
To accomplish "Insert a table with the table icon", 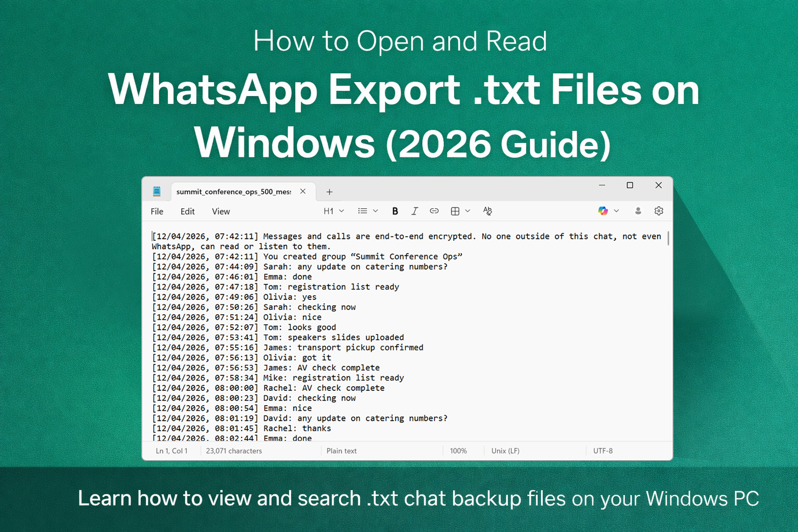I will tap(455, 211).
